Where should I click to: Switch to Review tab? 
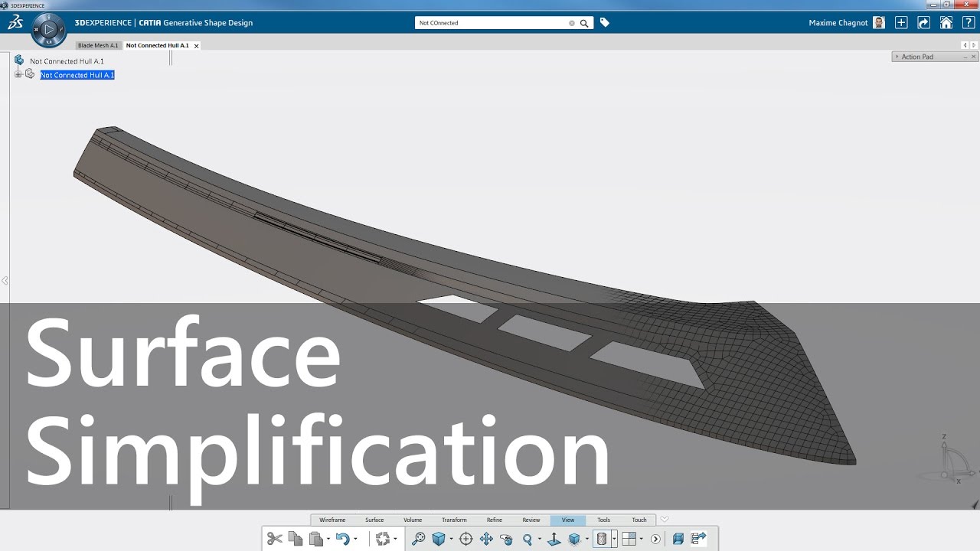point(531,520)
